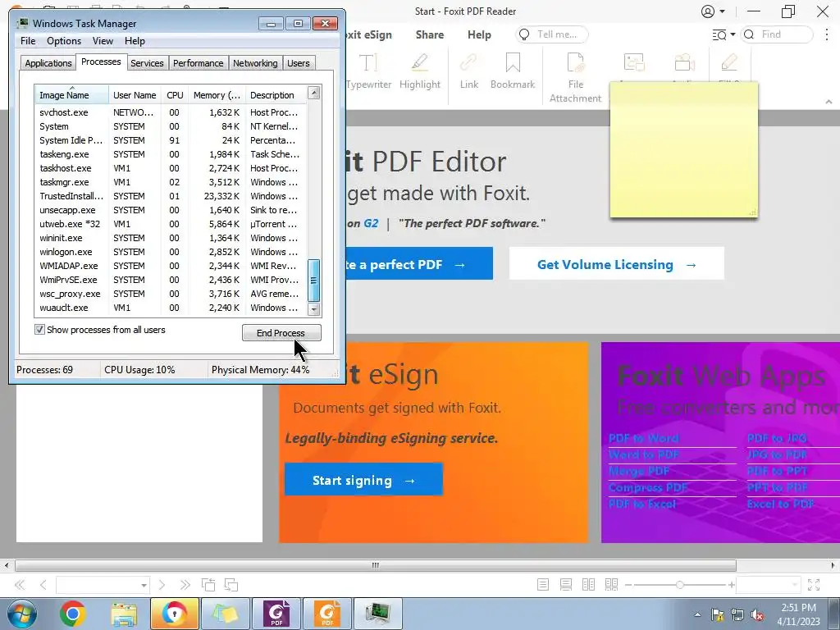Switch to the Users tab
Image resolution: width=840 pixels, height=630 pixels.
[298, 63]
